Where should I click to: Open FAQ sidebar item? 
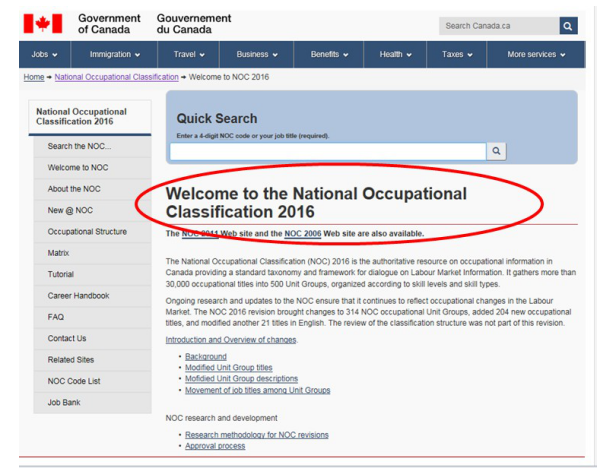coord(92,317)
